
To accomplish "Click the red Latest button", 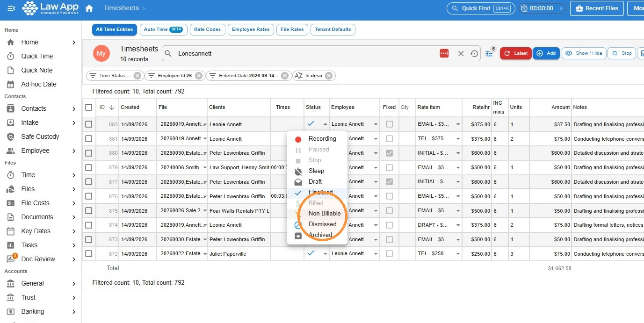I will click(515, 53).
